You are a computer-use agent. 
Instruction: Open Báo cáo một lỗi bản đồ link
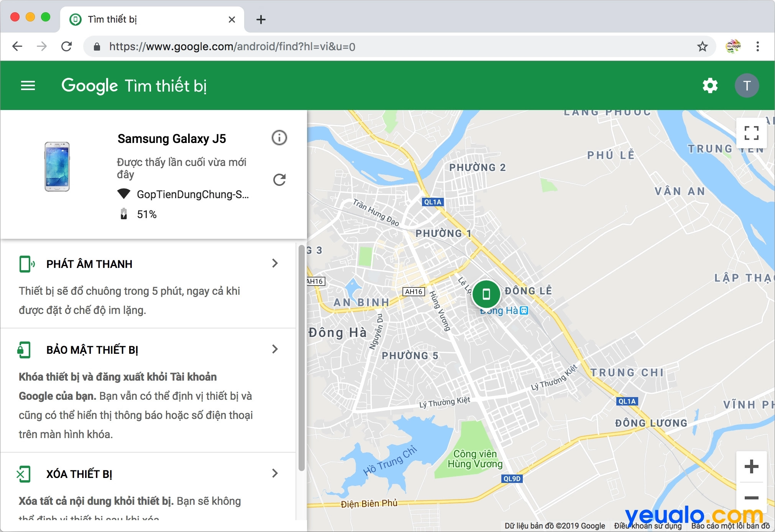click(730, 526)
